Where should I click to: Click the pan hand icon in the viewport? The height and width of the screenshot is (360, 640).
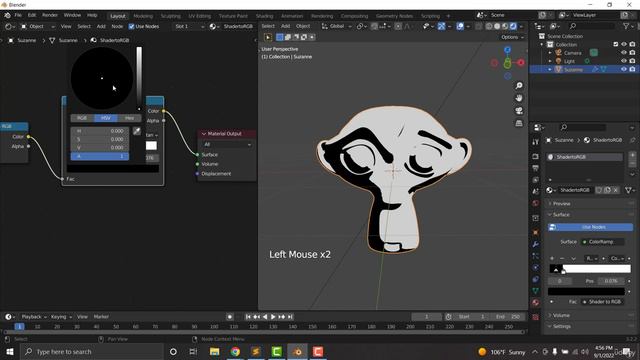[519, 98]
